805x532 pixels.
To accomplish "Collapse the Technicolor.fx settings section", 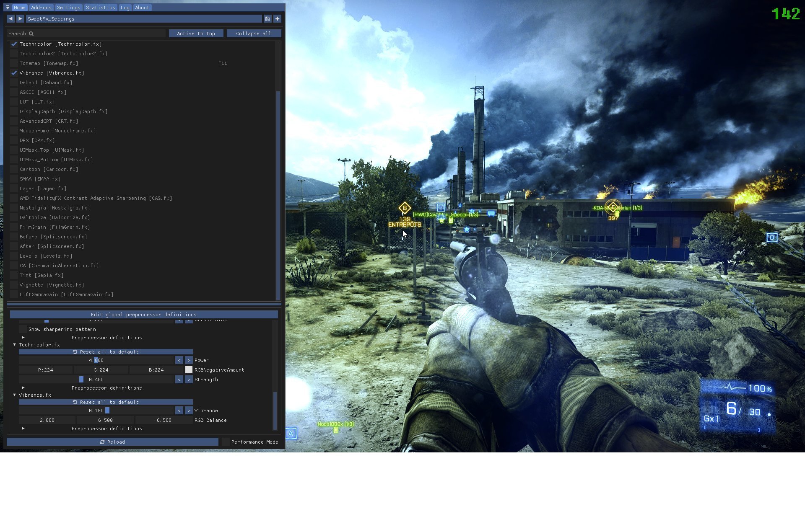I will (x=15, y=345).
